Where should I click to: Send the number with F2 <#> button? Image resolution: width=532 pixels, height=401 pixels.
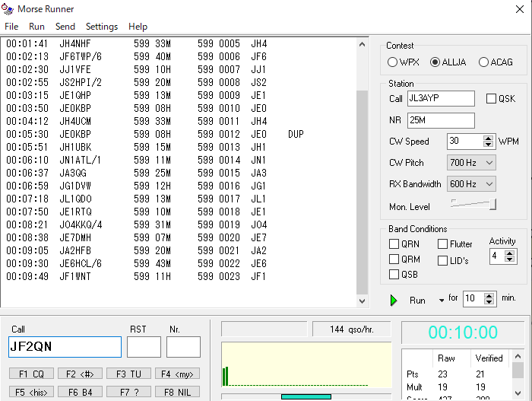click(80, 374)
